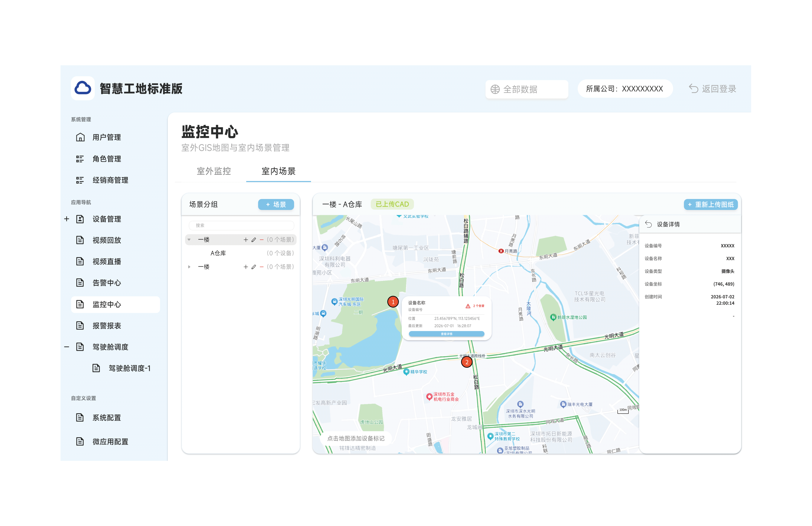Click the document icon beside 视频回放
Viewport: 812px width, 526px height.
(80, 240)
